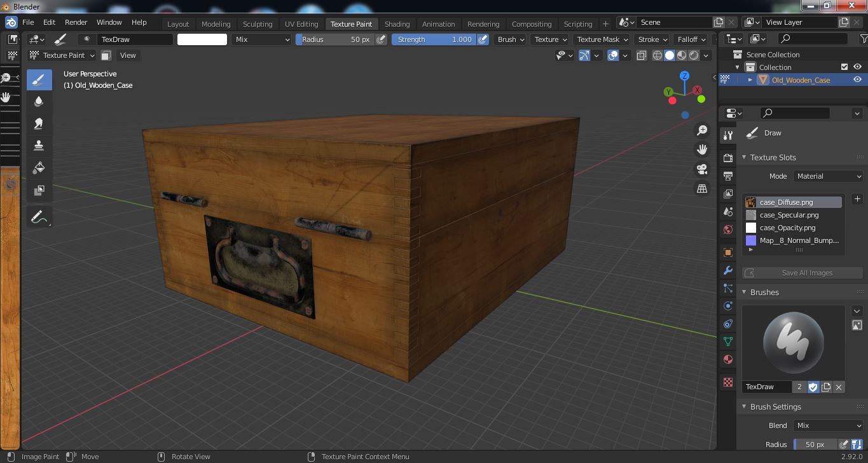Toggle fake user shield on TexDraw brush
The width and height of the screenshot is (868, 463).
813,387
